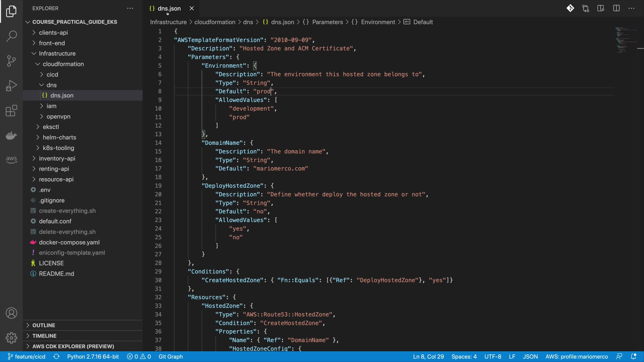Select the dns.json editor tab
This screenshot has height=362, width=644.
coord(169,8)
